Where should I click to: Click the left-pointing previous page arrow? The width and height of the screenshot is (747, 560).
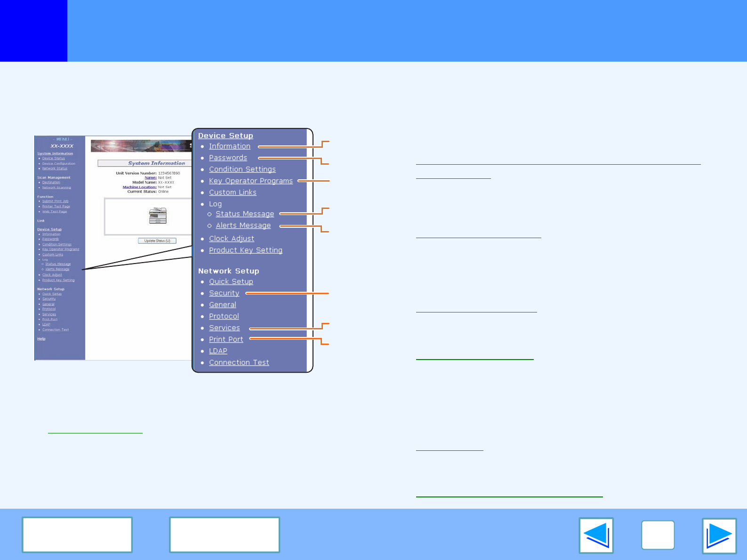(x=596, y=536)
